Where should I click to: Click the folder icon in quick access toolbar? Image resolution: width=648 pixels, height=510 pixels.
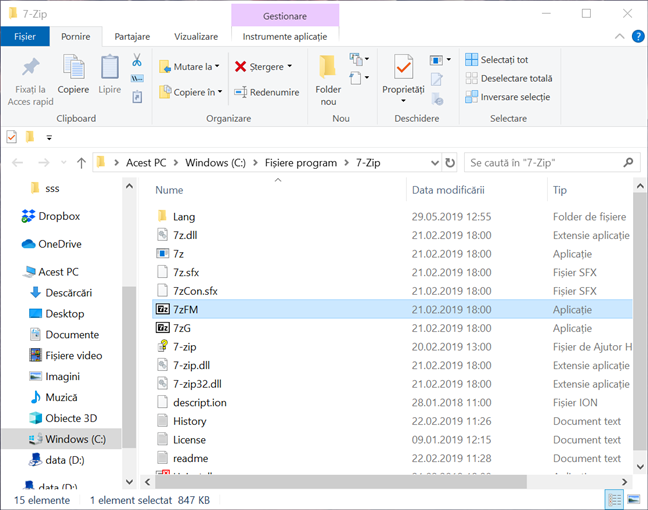click(30, 136)
